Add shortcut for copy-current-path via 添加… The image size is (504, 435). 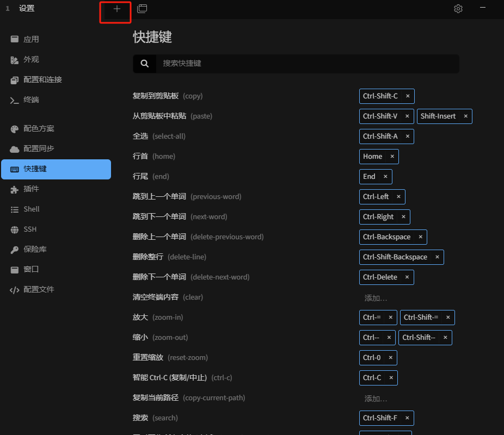pos(376,399)
